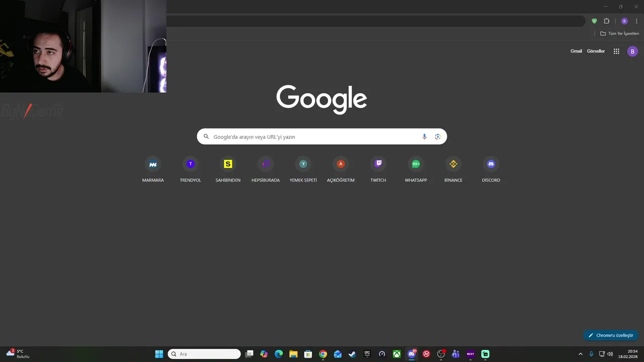Open Microsoft Teams from taskbar
Image resolution: width=644 pixels, height=362 pixels.
[x=456, y=354]
